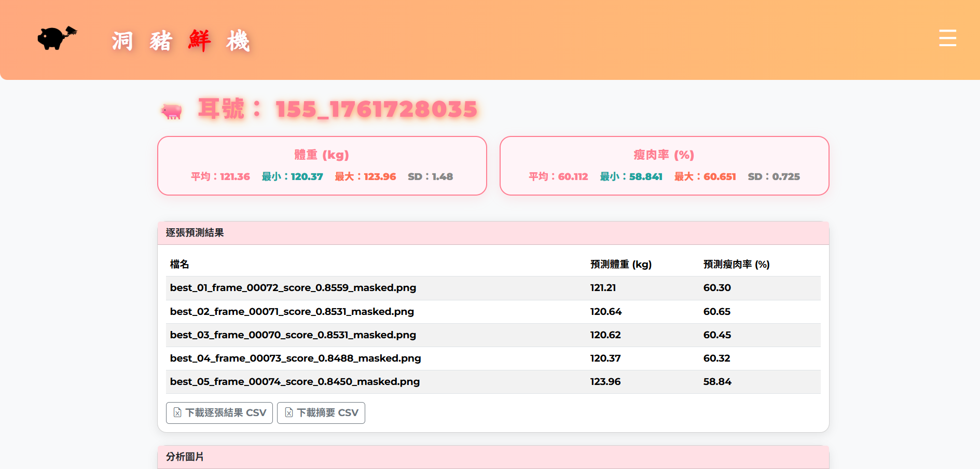This screenshot has width=980, height=469.
Task: Click the 分析圖片 panel header
Action: point(493,457)
